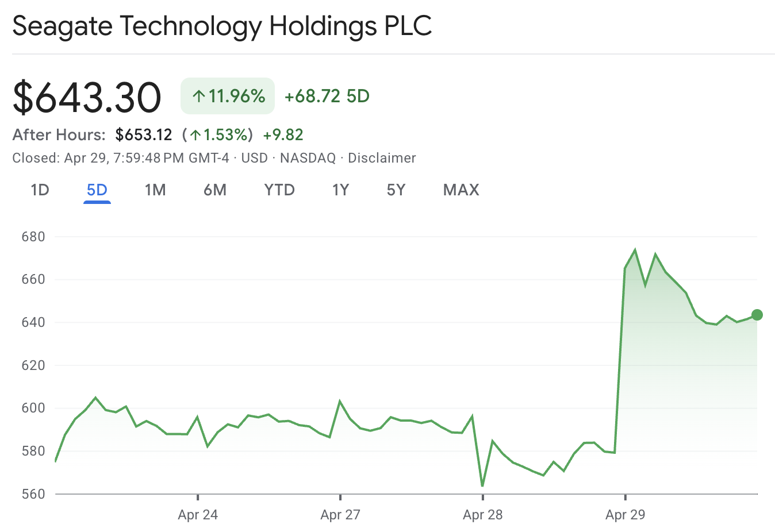Open the MAX chart range

(x=461, y=190)
